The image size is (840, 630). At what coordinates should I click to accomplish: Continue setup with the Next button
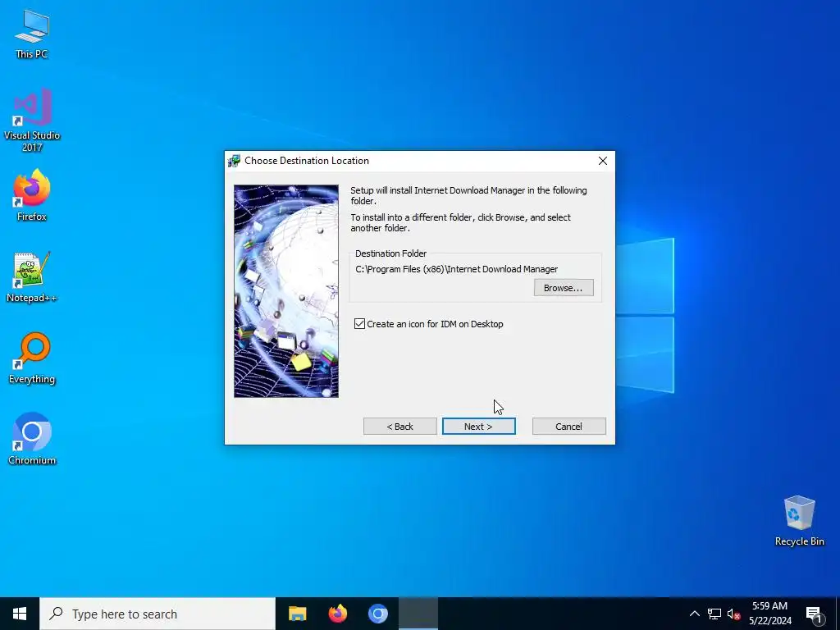(x=478, y=427)
